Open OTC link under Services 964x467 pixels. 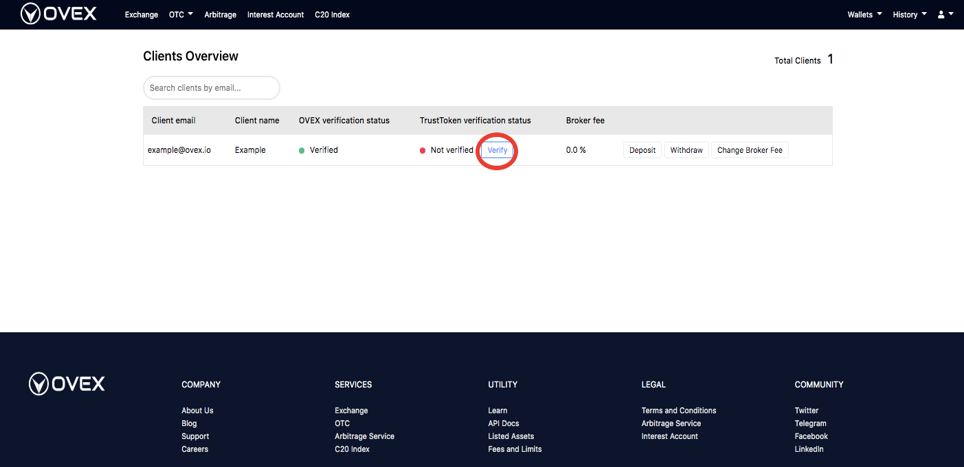coord(342,423)
